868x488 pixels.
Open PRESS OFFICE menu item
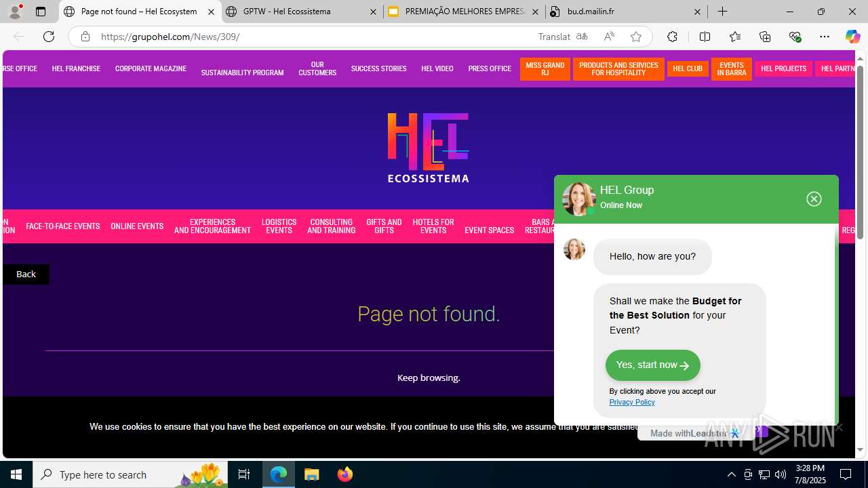[490, 68]
